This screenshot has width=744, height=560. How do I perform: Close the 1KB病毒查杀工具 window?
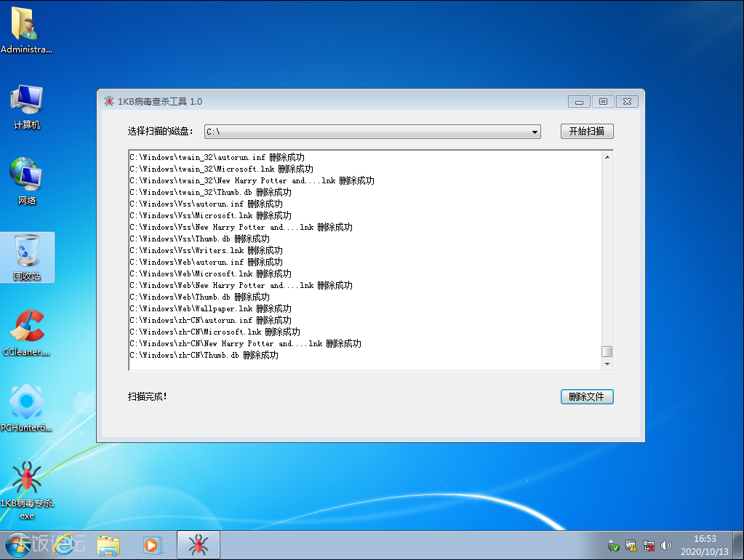pyautogui.click(x=627, y=102)
